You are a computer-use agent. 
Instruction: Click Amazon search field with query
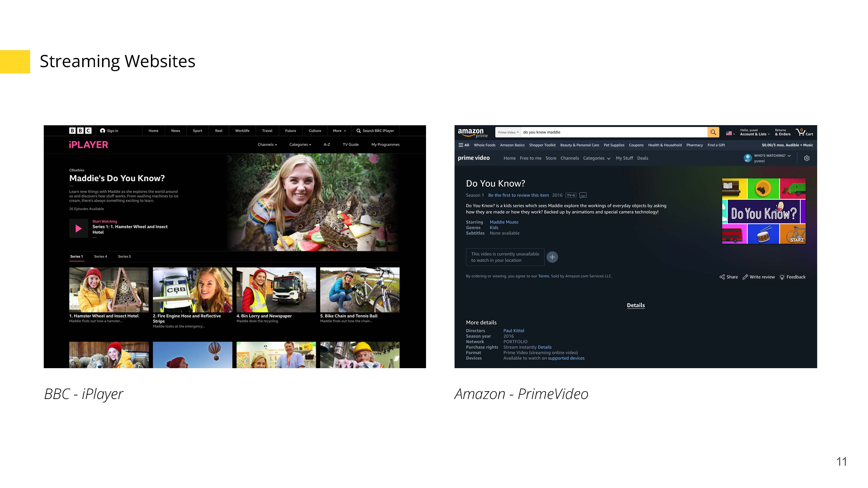pos(614,132)
